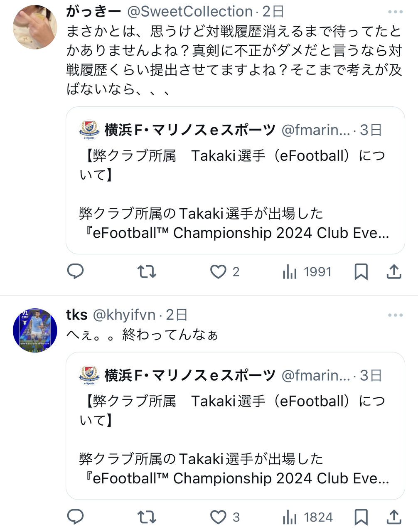This screenshot has height=532, width=418.
Task: Bookmark がっきー's tweet
Action: 361,272
